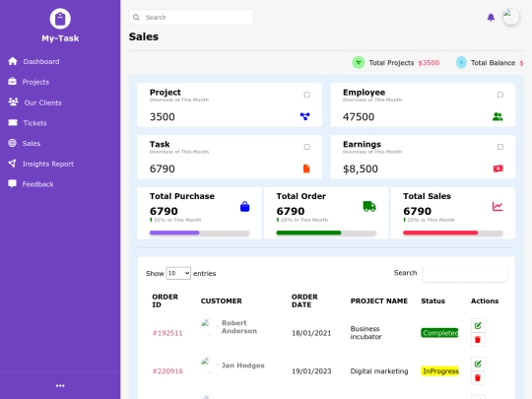Image resolution: width=532 pixels, height=399 pixels.
Task: Click the Earnings card money icon
Action: pos(498,168)
